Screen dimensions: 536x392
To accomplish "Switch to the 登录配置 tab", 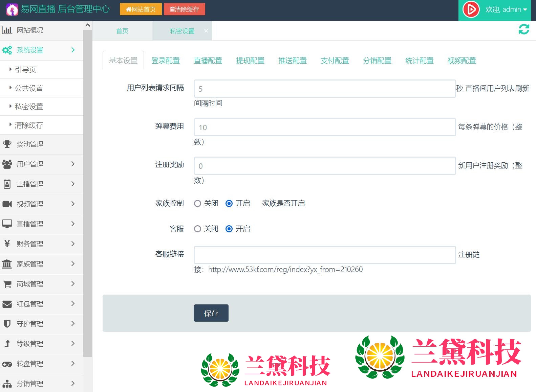I will pyautogui.click(x=165, y=61).
